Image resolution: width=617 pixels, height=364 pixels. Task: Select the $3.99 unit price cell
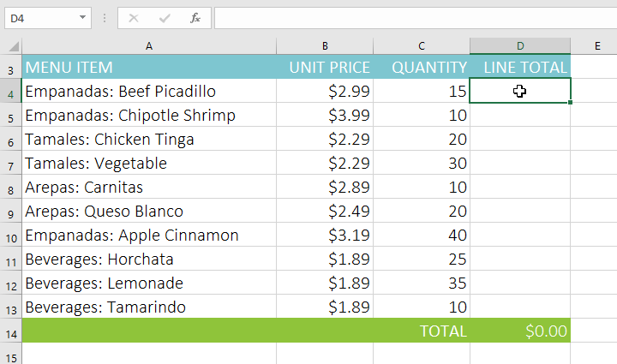[325, 116]
